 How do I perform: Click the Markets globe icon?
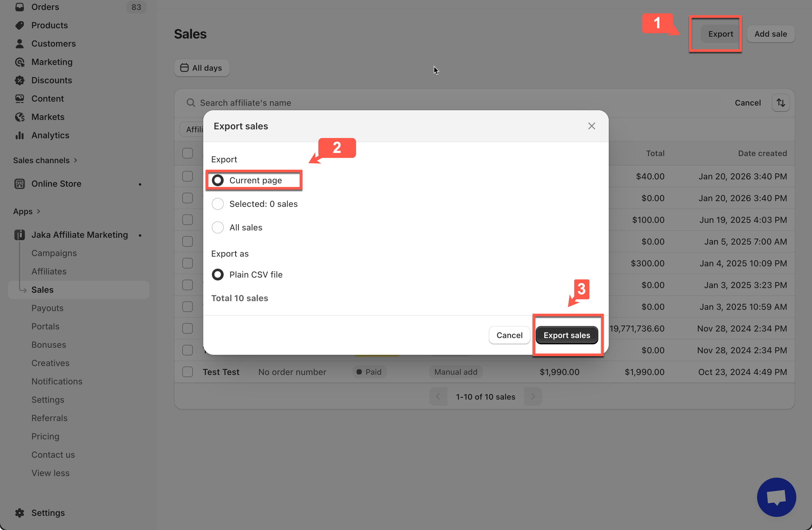(19, 117)
